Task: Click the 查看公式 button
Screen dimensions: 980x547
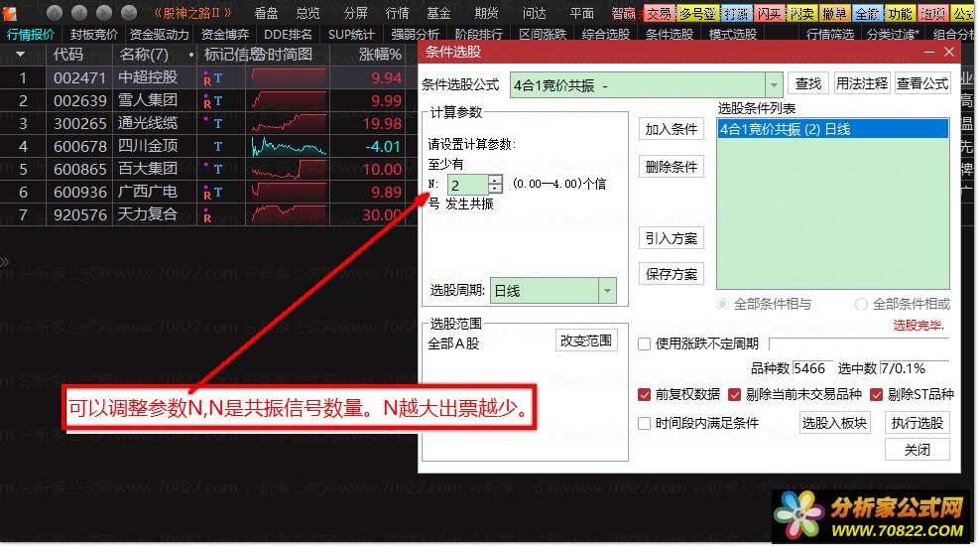Action: pyautogui.click(x=922, y=83)
